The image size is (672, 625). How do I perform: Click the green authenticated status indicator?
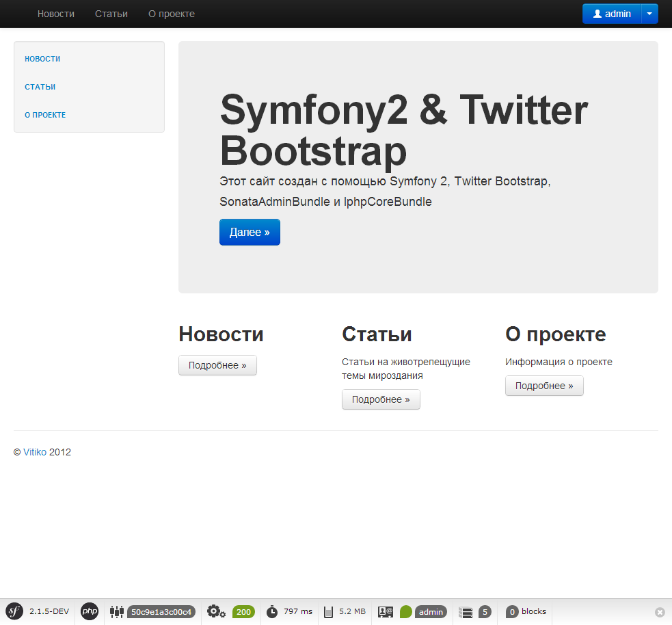(405, 612)
